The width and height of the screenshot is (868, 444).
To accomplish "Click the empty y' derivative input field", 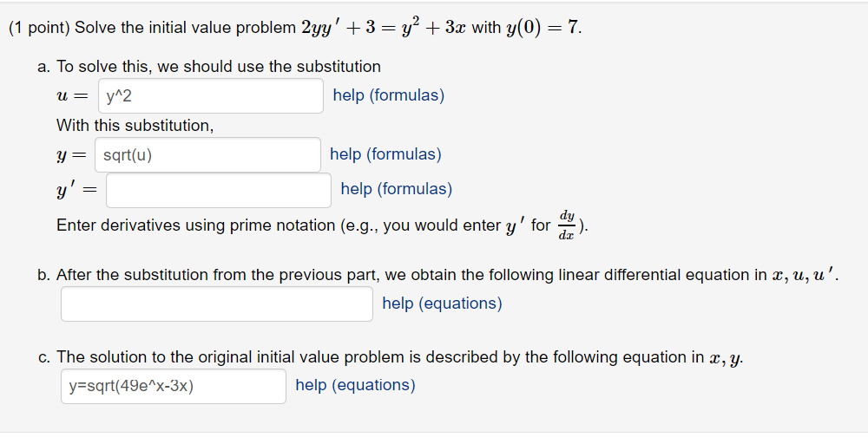I will click(x=218, y=190).
